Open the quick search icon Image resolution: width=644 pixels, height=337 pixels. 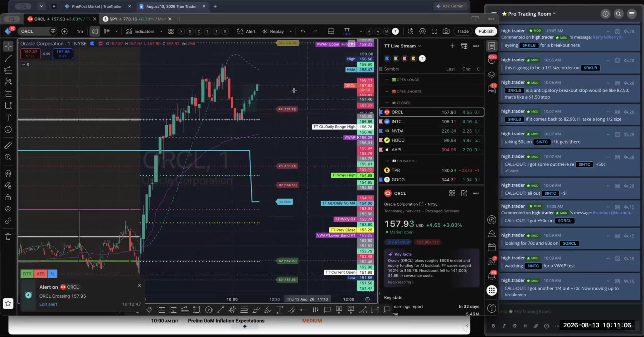click(410, 31)
